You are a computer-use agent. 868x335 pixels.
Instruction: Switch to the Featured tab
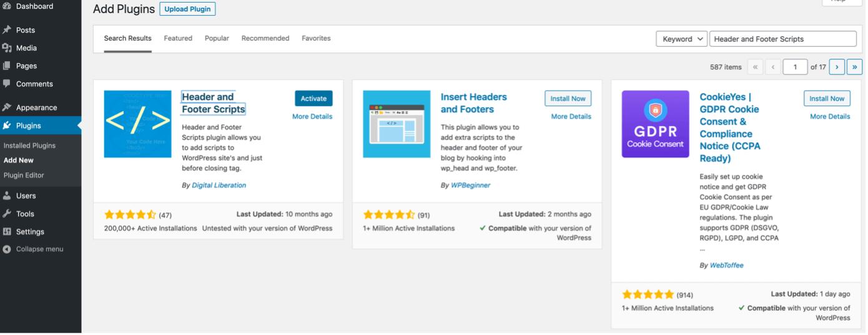pos(178,39)
